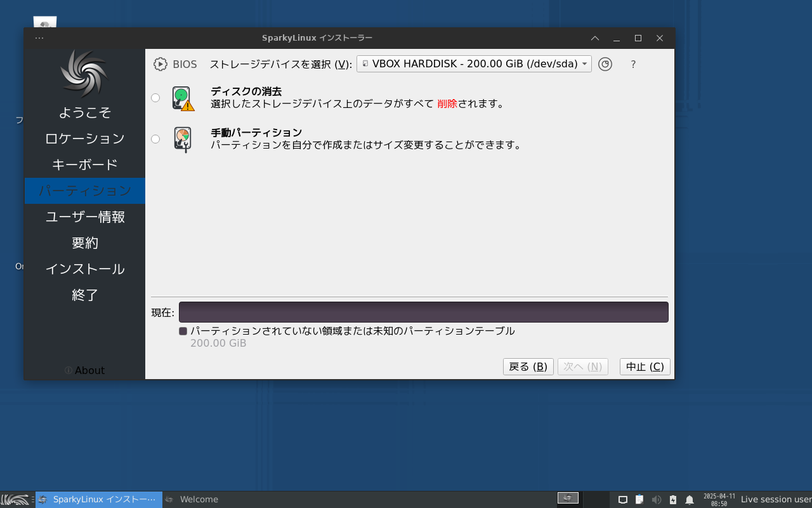The width and height of the screenshot is (812, 508).
Task: Click the 次へ (N) next button
Action: point(583,367)
